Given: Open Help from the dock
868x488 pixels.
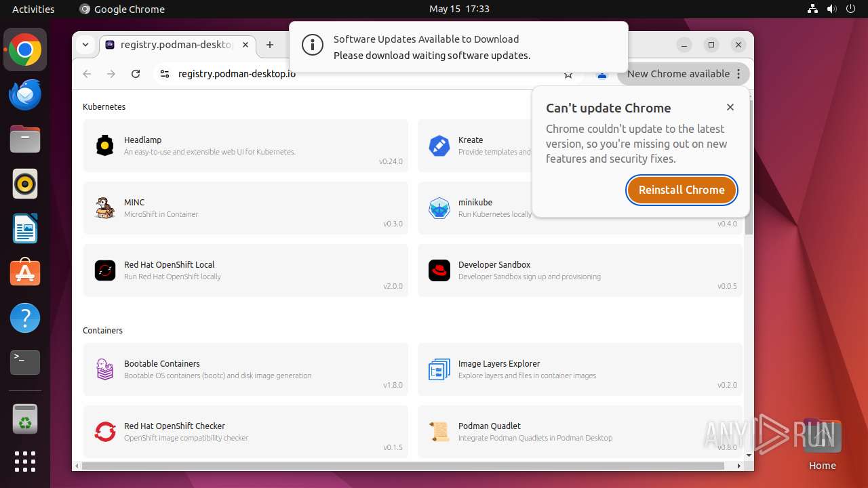Looking at the screenshot, I should coord(25,318).
